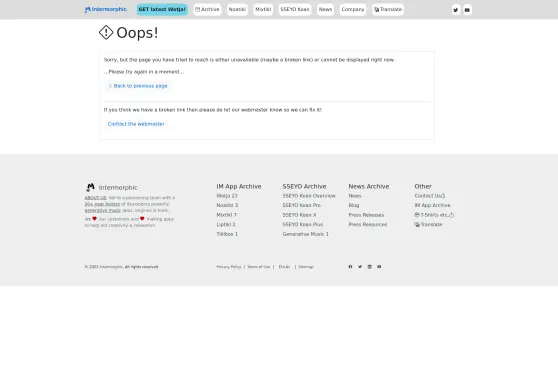Open Mixtikl 7 footer link
Viewport: 558px width, 382px height.
[227, 215]
